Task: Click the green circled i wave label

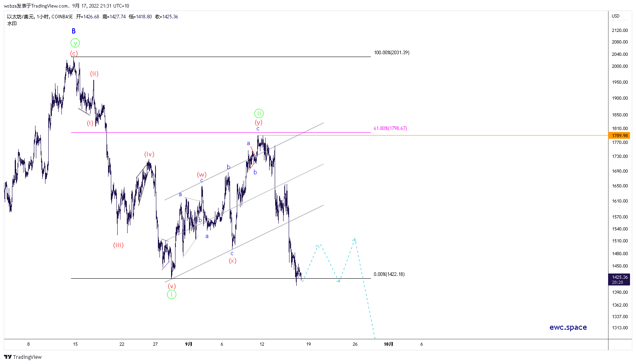Action: tap(171, 295)
